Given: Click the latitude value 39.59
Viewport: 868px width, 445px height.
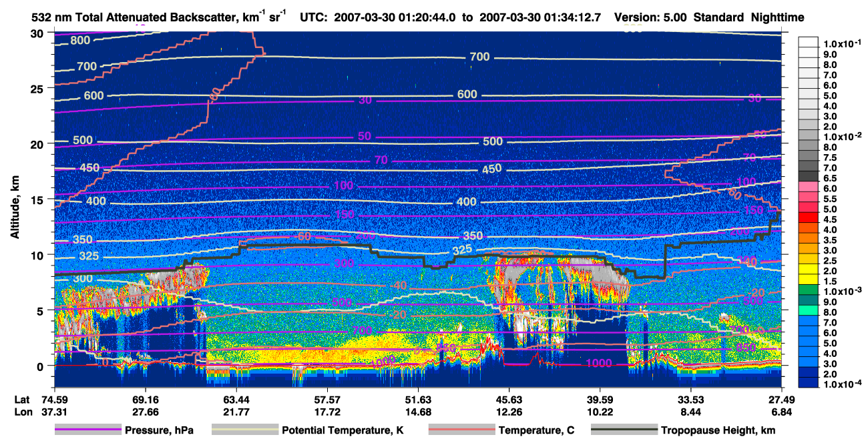Looking at the screenshot, I should 600,400.
